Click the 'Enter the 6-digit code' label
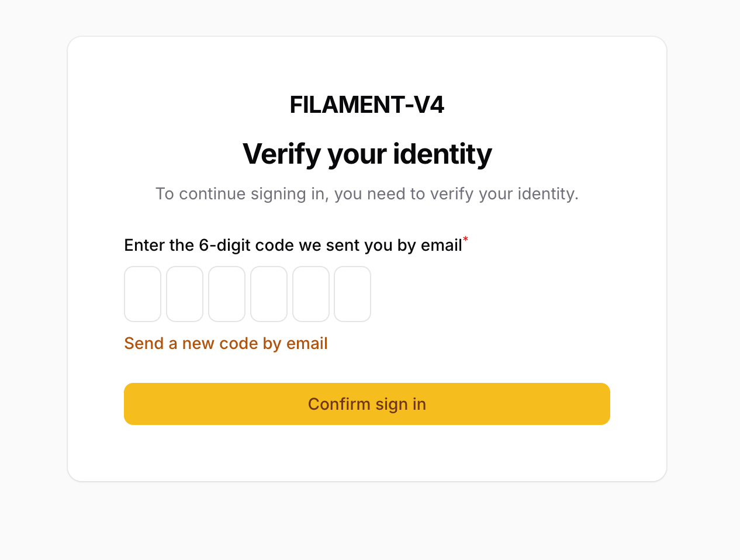740x560 pixels. click(x=293, y=246)
